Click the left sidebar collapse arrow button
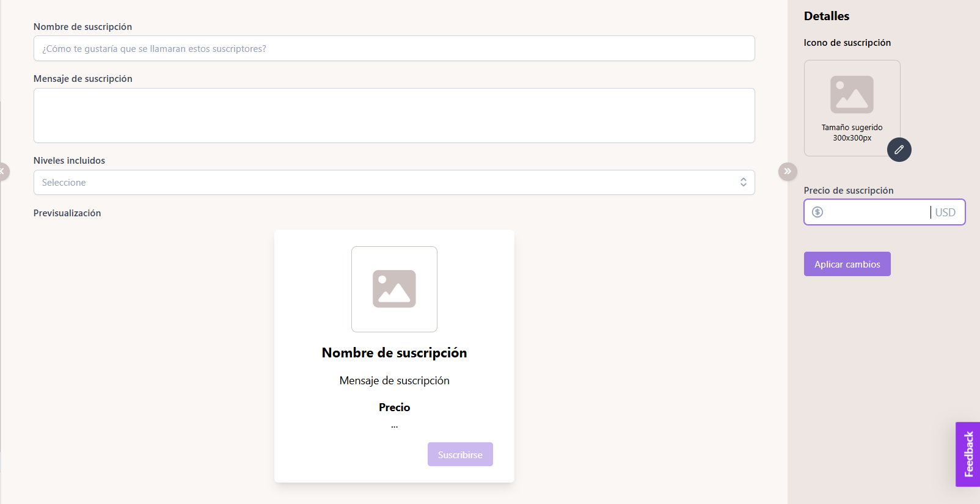Screen dimensions: 980x504 tap(3, 171)
